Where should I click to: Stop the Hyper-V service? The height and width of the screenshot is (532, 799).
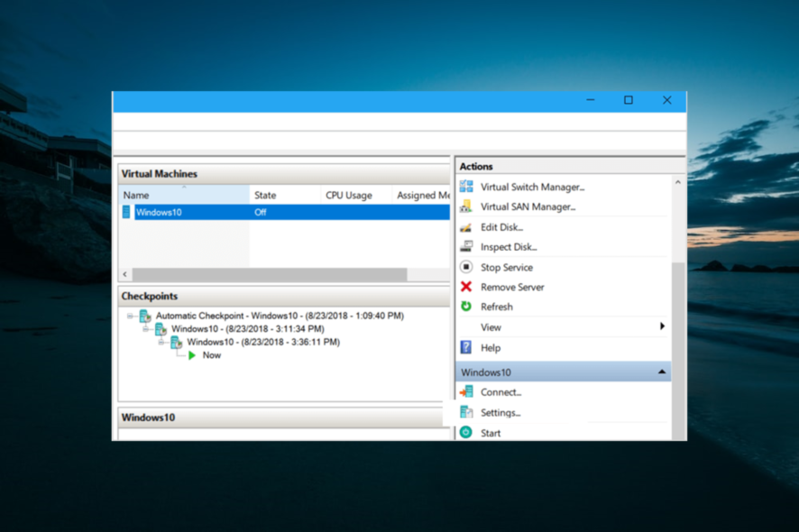(x=505, y=267)
